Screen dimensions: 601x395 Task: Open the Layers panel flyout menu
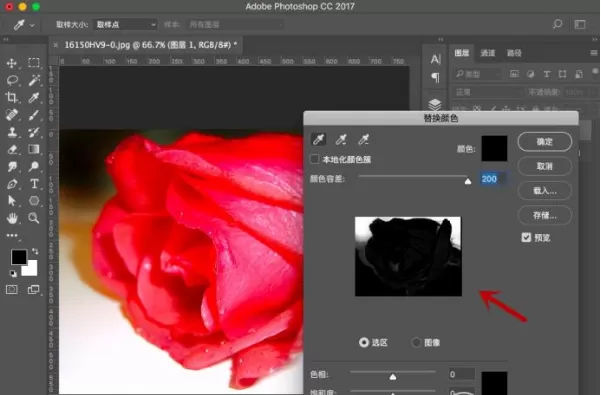tap(594, 53)
